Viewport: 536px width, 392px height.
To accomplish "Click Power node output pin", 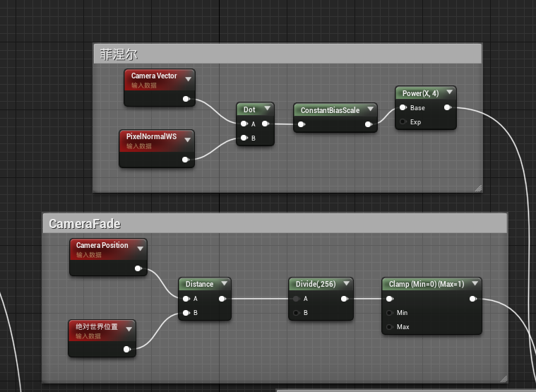I will coord(448,107).
